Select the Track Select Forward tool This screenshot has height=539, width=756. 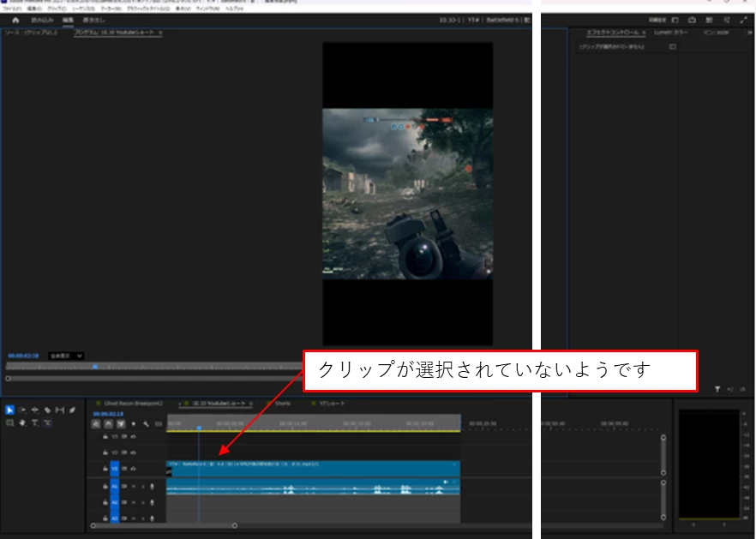(22, 410)
